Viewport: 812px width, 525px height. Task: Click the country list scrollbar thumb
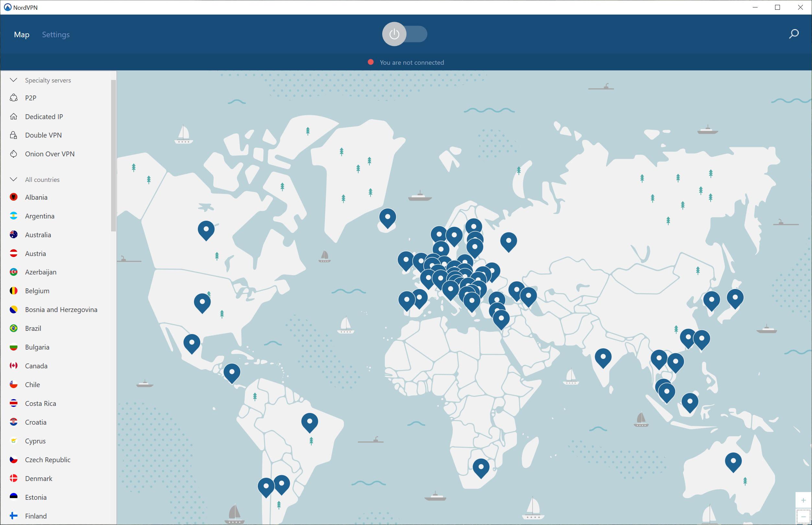pyautogui.click(x=114, y=155)
